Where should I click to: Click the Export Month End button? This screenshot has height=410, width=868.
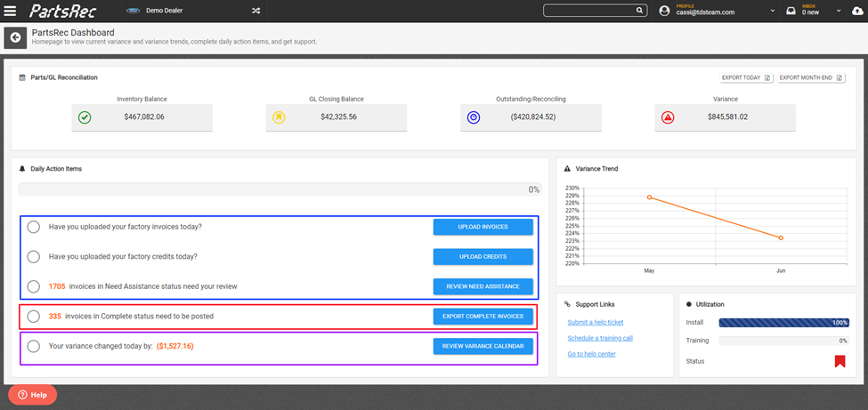click(x=811, y=78)
